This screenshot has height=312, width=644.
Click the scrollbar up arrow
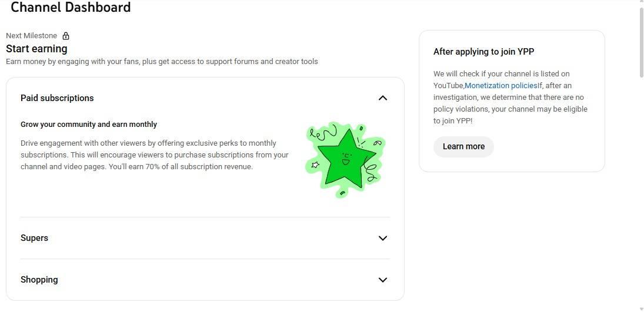pyautogui.click(x=641, y=4)
